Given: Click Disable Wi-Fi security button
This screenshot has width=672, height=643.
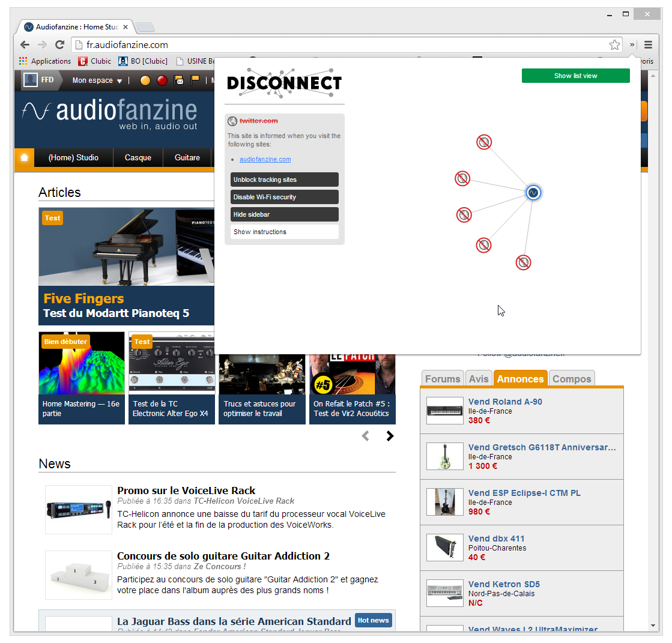Looking at the screenshot, I should click(284, 197).
